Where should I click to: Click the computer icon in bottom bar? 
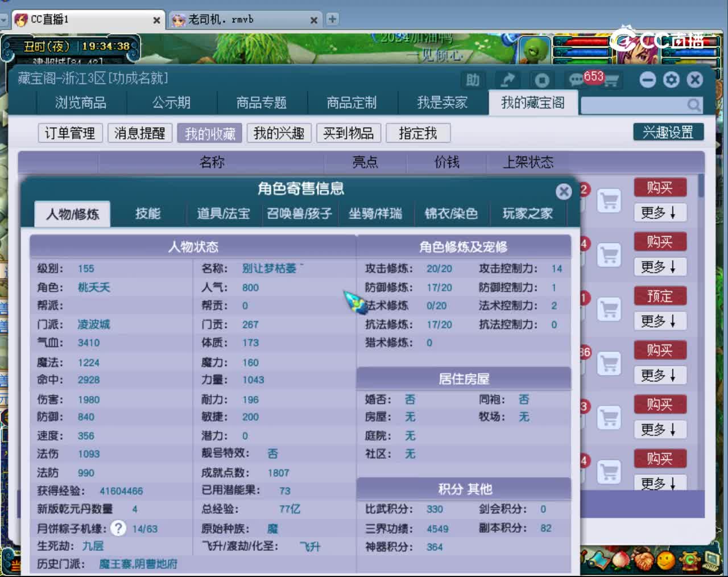[x=712, y=560]
